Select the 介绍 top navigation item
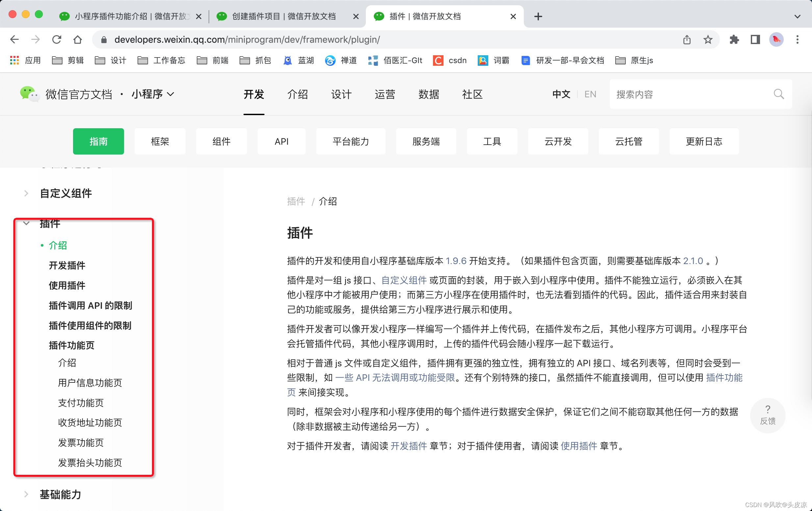 point(298,94)
